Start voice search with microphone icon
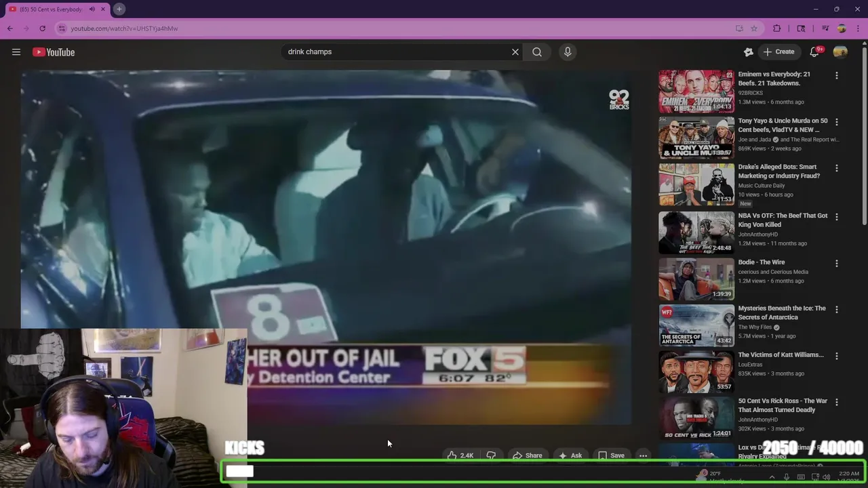The width and height of the screenshot is (868, 488). tap(568, 52)
